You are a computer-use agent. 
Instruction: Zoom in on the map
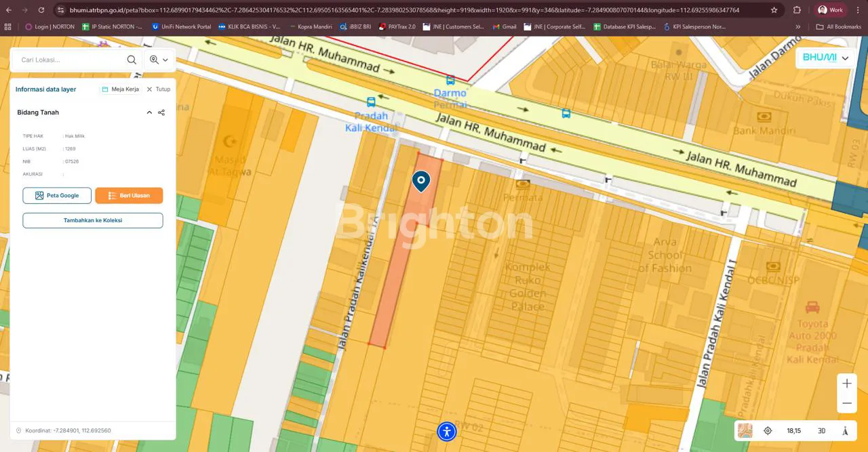pyautogui.click(x=847, y=384)
